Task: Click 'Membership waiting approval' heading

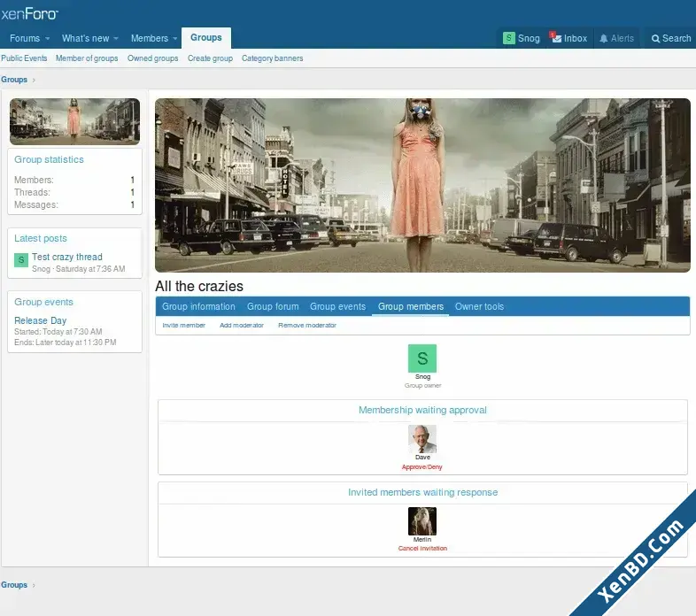Action: (x=422, y=410)
